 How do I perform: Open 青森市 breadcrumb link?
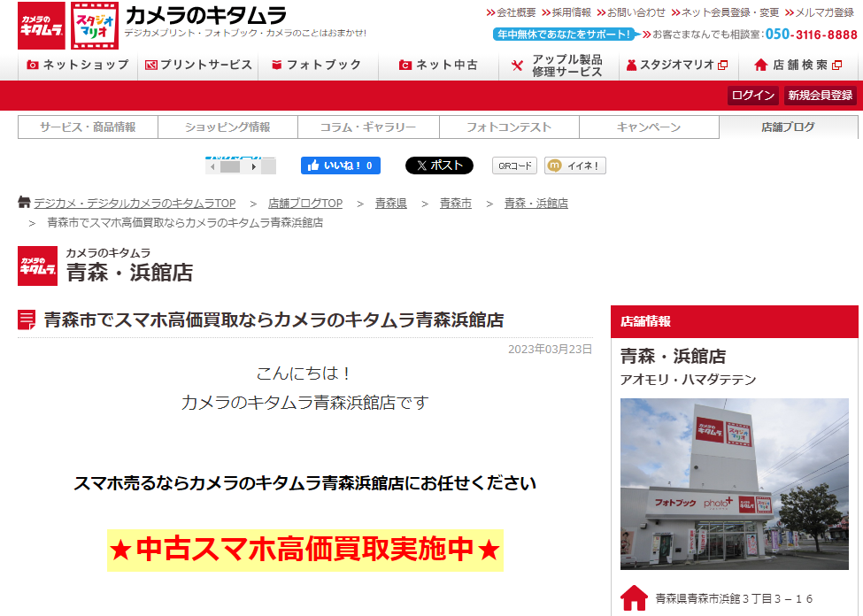pyautogui.click(x=456, y=204)
